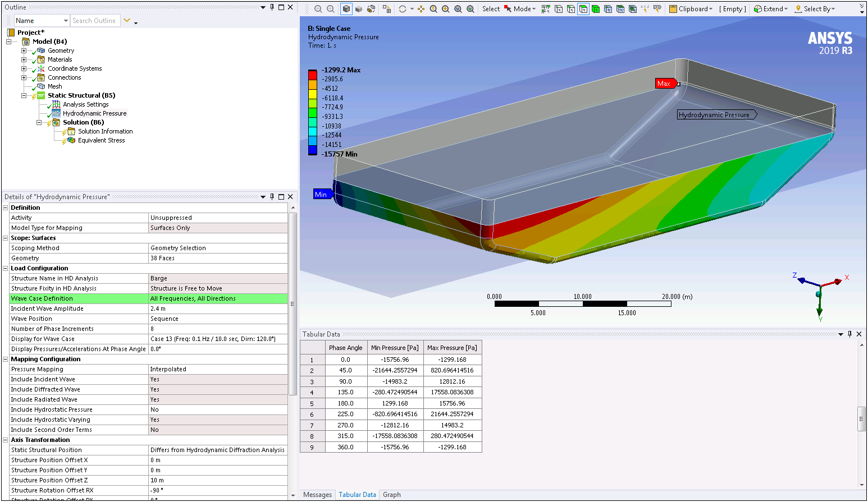The width and height of the screenshot is (868, 502).
Task: Select the Box Zoom tool
Action: tap(446, 9)
